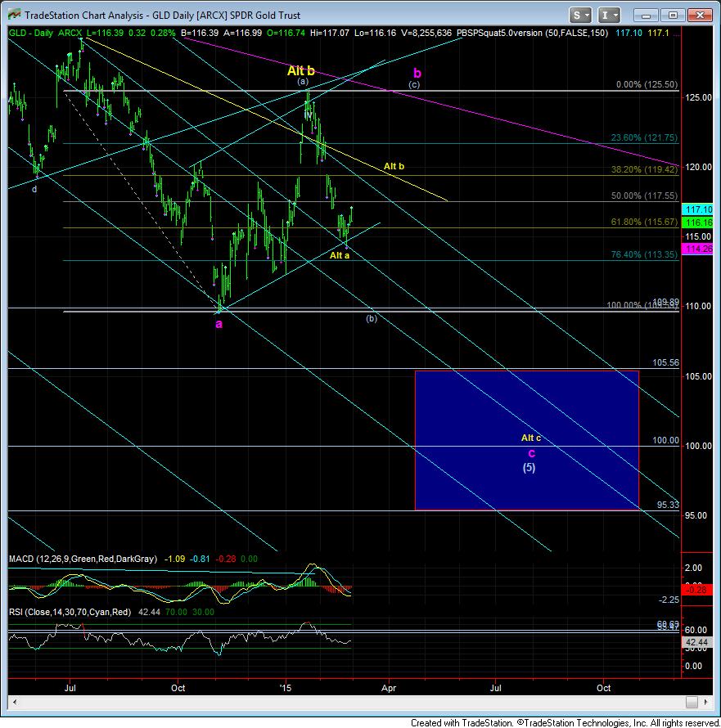The height and width of the screenshot is (728, 721).
Task: Click the horizontal scrollbar thumb
Action: (692, 702)
